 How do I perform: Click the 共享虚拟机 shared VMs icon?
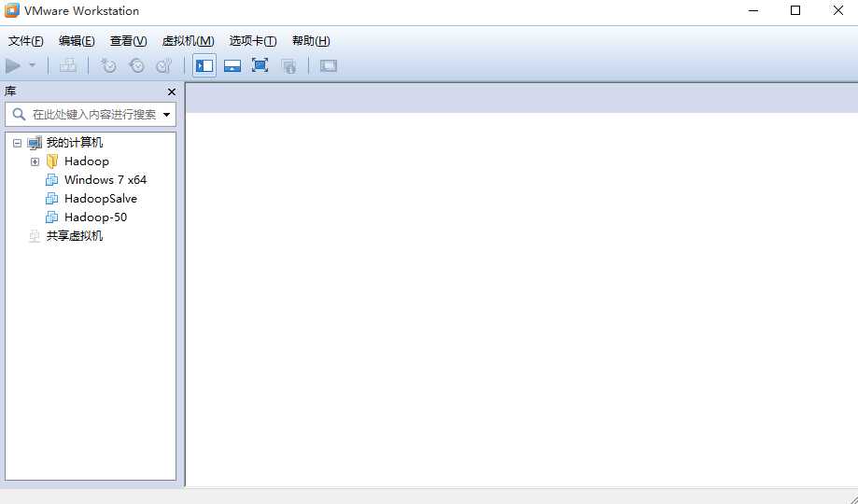(35, 236)
